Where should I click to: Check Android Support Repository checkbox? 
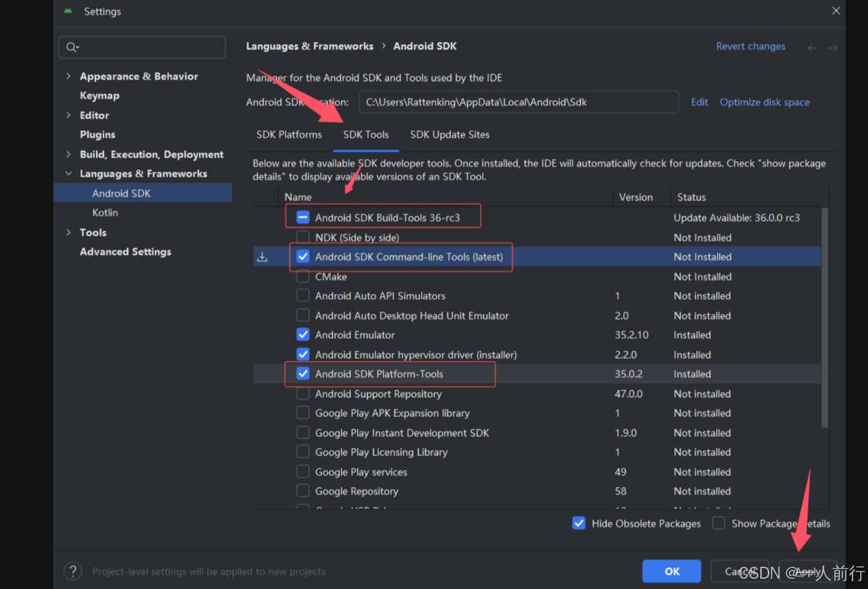(x=303, y=393)
